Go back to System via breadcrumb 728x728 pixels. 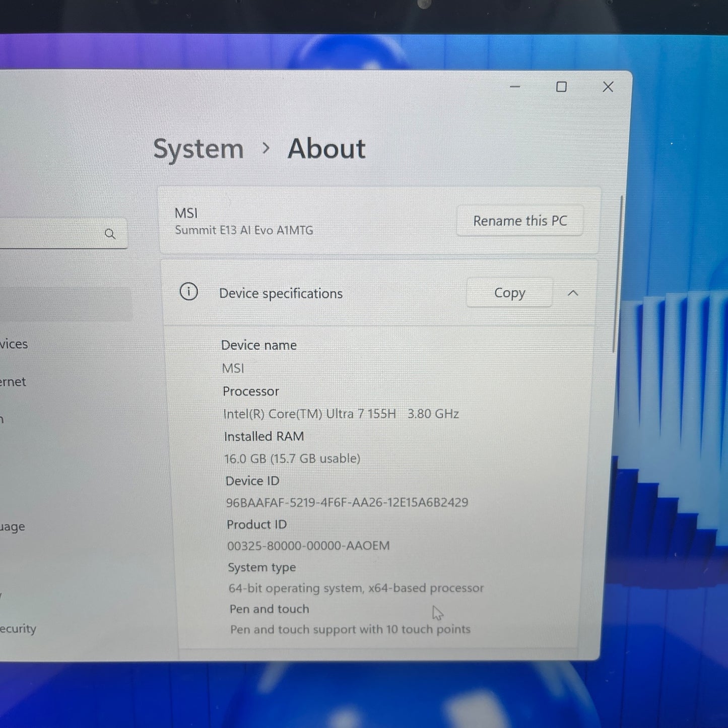click(x=198, y=149)
